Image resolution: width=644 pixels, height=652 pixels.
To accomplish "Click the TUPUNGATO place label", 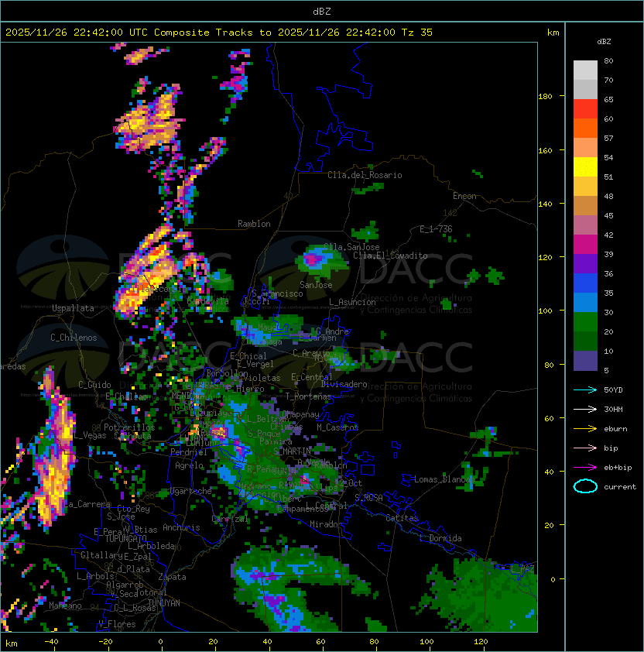I will coord(125,539).
